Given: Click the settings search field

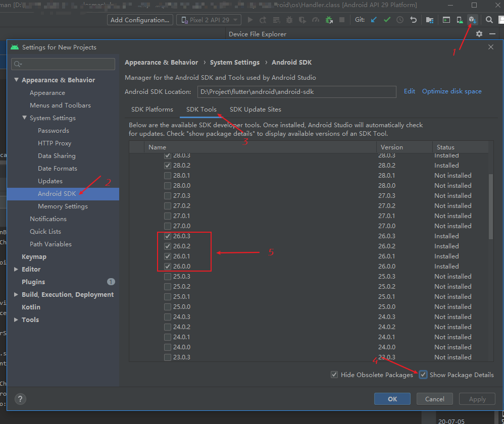Looking at the screenshot, I should tap(63, 64).
